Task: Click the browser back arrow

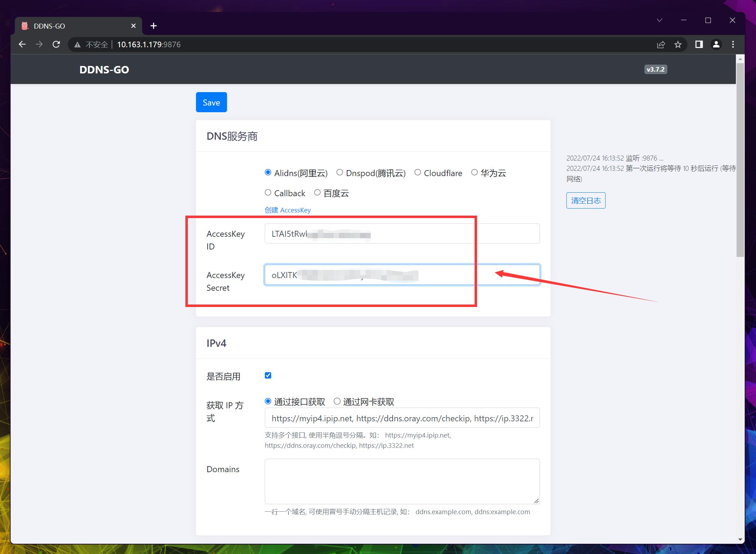Action: pyautogui.click(x=22, y=44)
